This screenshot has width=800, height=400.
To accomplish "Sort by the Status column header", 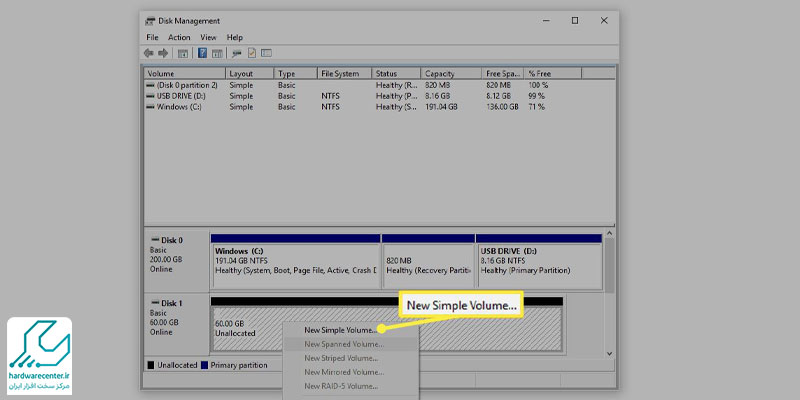I will [396, 73].
